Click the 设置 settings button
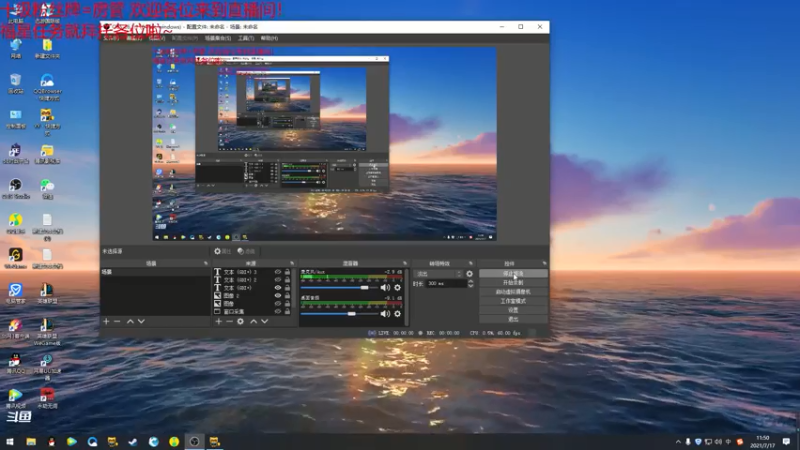Viewport: 800px width, 450px height. tap(513, 310)
